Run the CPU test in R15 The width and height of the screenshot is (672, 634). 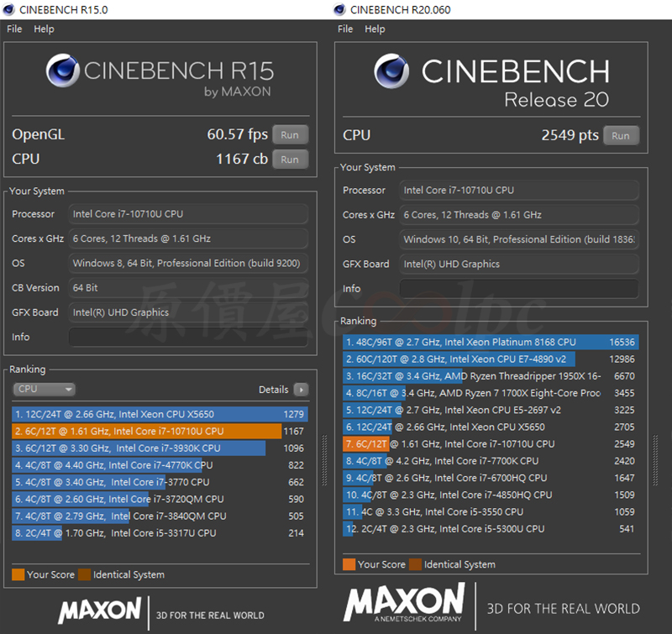pos(290,160)
